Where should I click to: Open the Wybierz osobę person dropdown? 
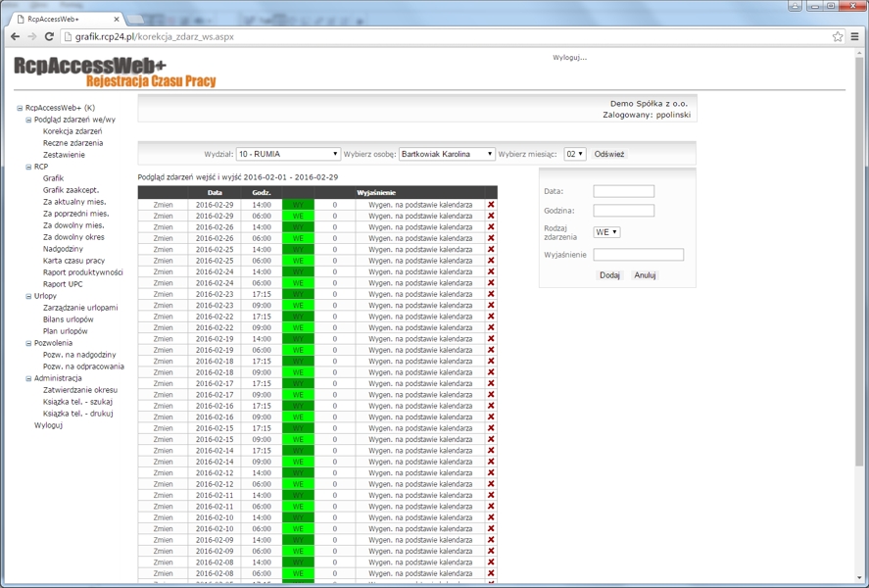447,155
